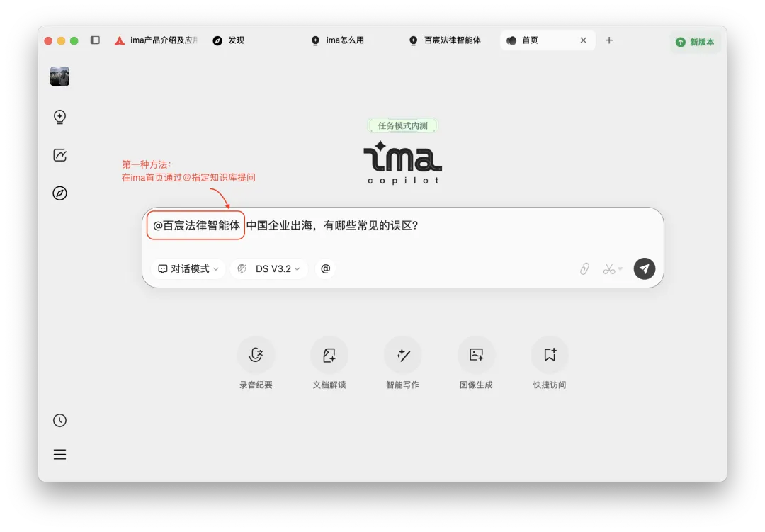This screenshot has width=765, height=532.
Task: Open the DS V3.2 model dropdown
Action: (269, 269)
